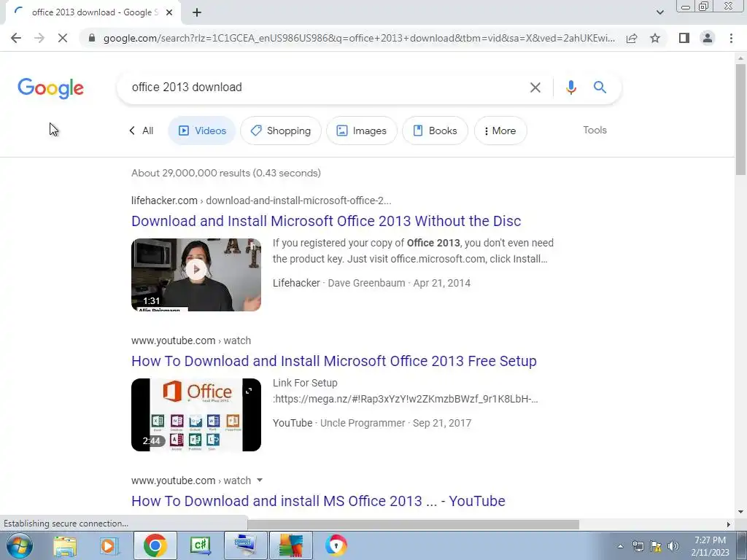This screenshot has height=560, width=747.
Task: Go back to the previous page
Action: pos(16,38)
